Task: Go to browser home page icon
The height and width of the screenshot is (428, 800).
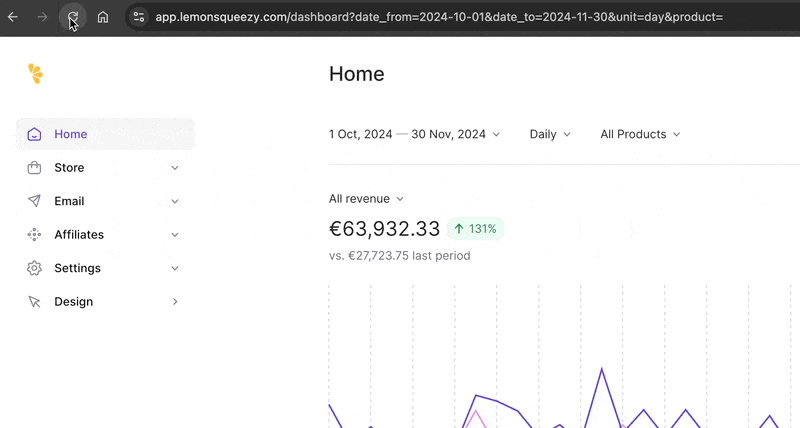Action: 103,17
